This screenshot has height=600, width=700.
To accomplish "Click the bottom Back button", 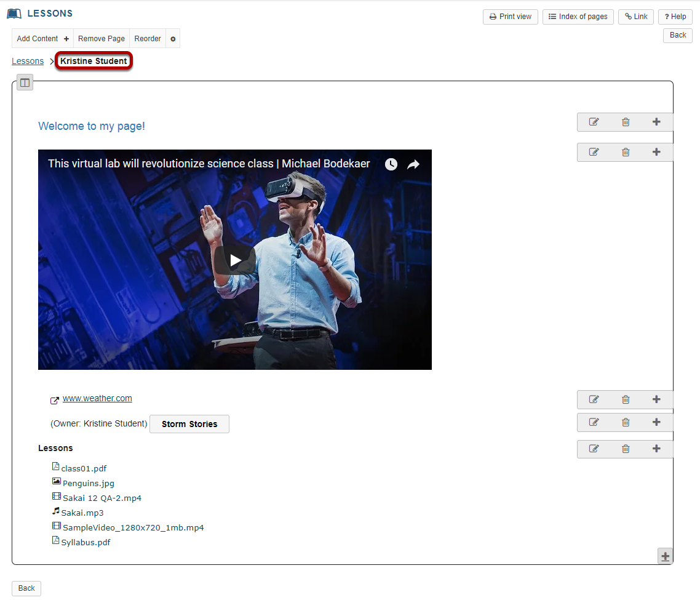I will pos(26,588).
